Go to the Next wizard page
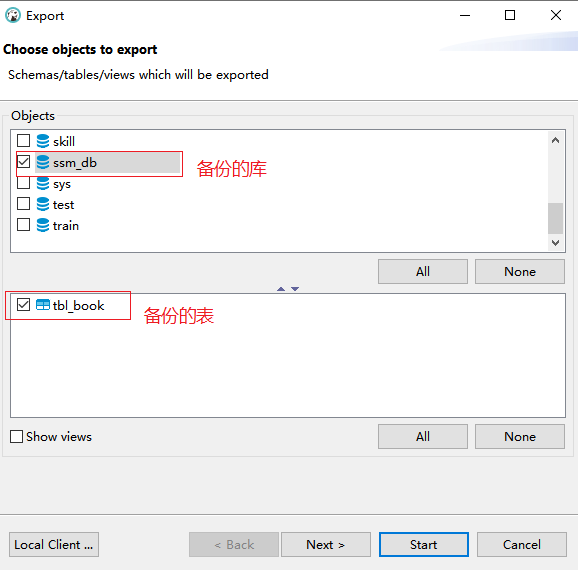 point(326,545)
